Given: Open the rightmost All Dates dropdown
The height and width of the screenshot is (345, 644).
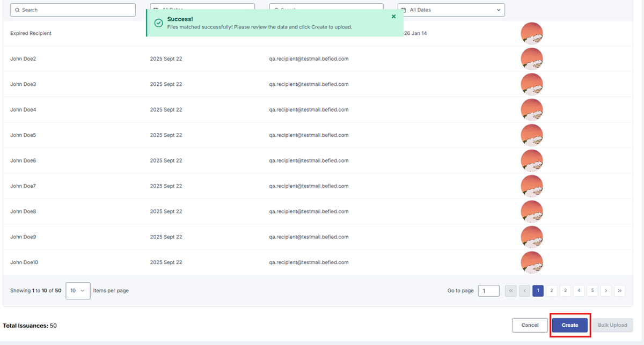Looking at the screenshot, I should [x=451, y=10].
